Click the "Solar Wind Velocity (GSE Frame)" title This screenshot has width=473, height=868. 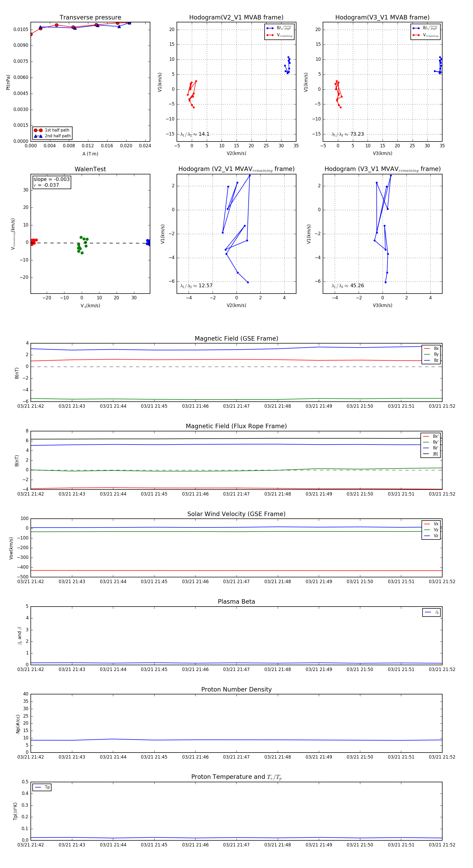tap(236, 514)
